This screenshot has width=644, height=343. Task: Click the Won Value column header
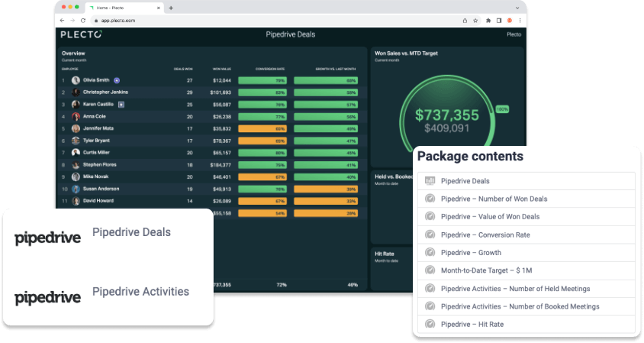[222, 69]
